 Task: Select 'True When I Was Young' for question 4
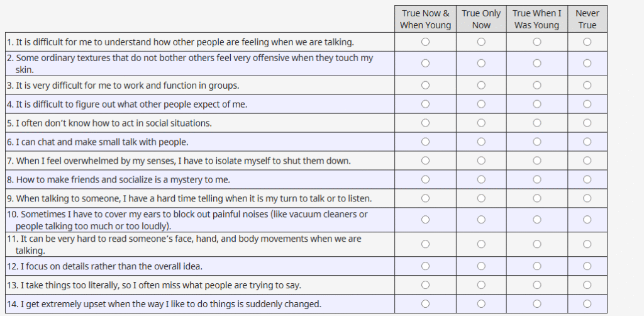click(x=537, y=104)
